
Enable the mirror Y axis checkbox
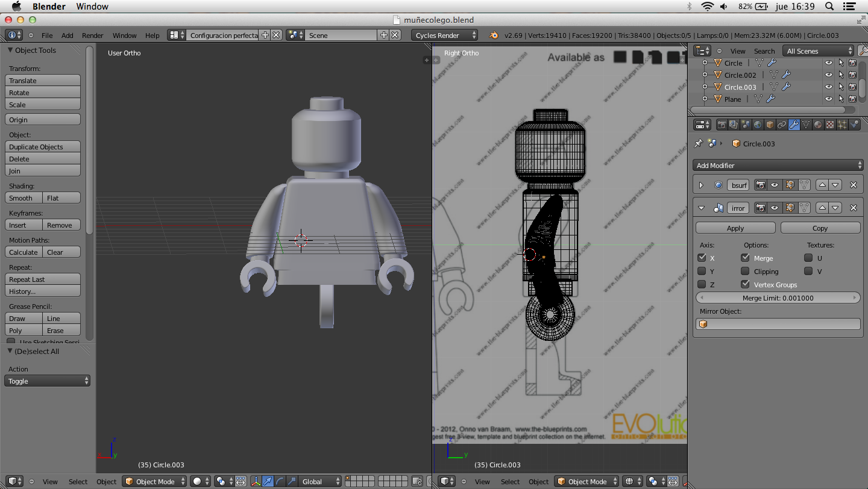click(702, 271)
